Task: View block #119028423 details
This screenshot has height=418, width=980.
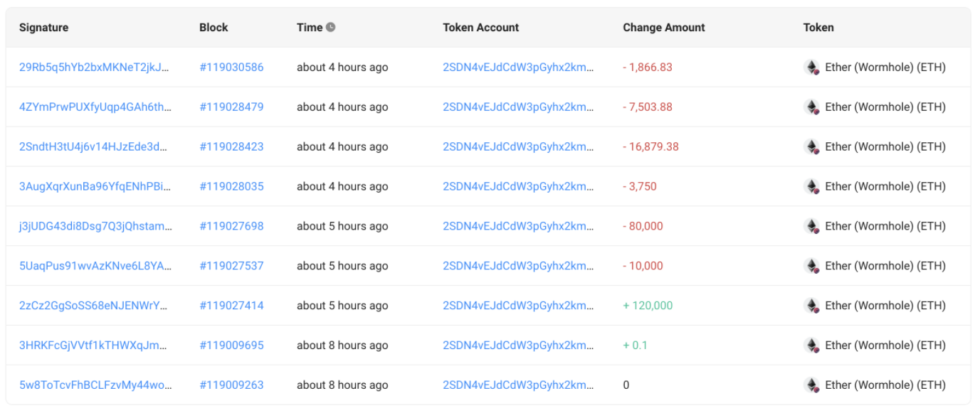Action: [231, 147]
